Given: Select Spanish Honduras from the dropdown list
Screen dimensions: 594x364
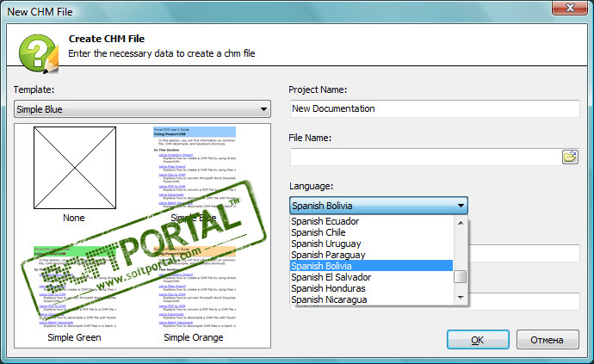Looking at the screenshot, I should [371, 288].
